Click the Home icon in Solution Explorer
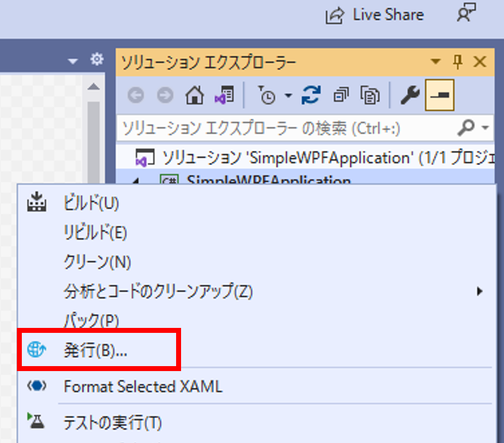504x443 pixels. point(194,96)
